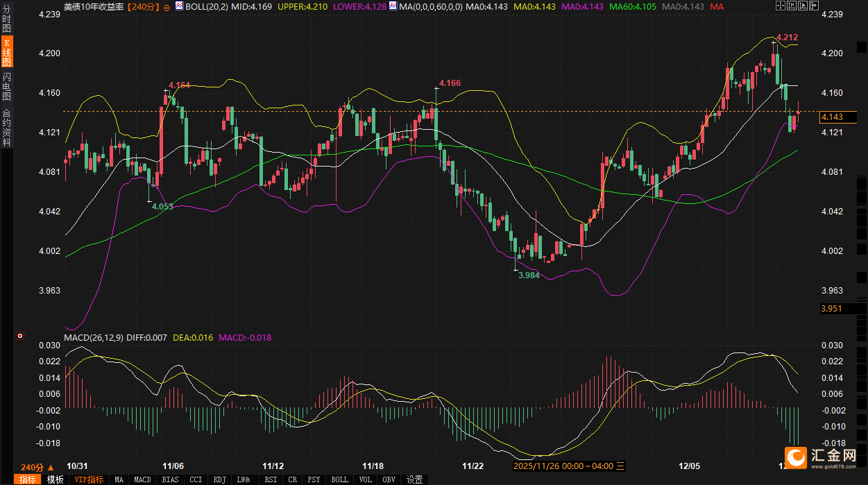Open 设置 settings in bottom indicator bar
868x485 pixels.
click(x=414, y=479)
